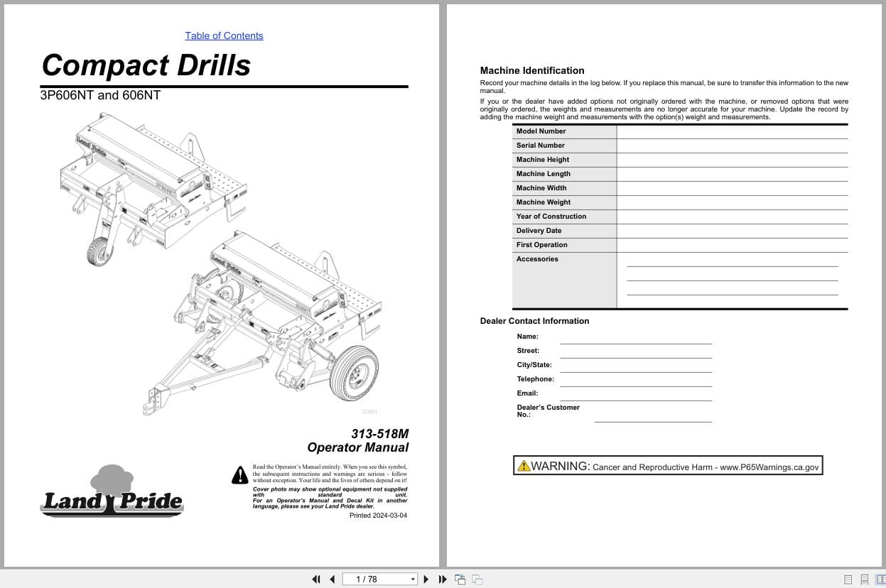Image resolution: width=886 pixels, height=588 pixels.
Task: Click the 'City/State:' label
Action: click(x=534, y=365)
